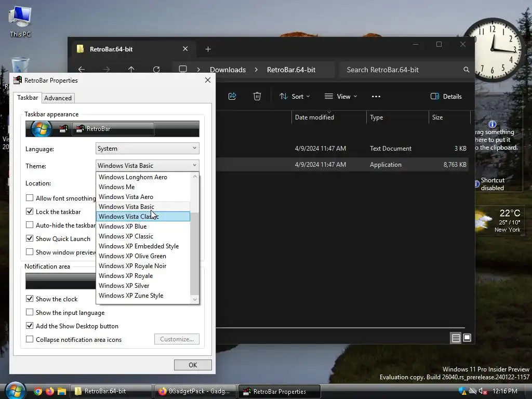Choose Windows XP Royale Noir theme
The image size is (532, 399).
pyautogui.click(x=143, y=266)
